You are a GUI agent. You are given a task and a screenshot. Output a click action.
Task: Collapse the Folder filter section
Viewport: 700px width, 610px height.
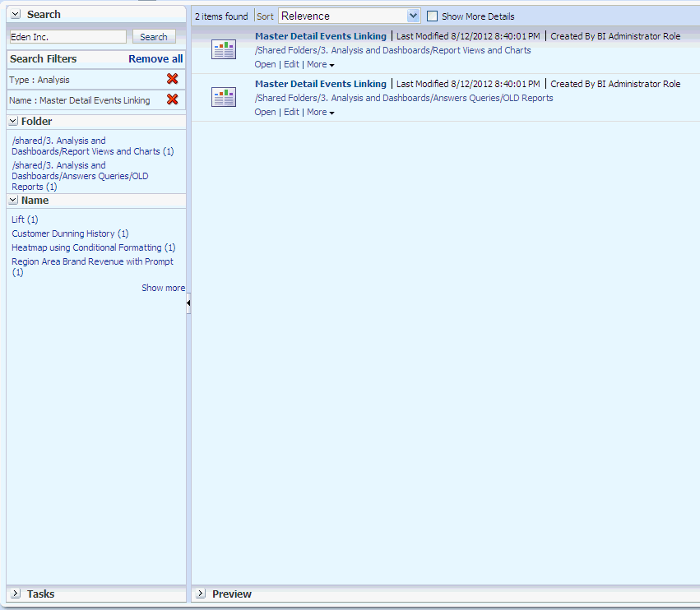(13, 122)
